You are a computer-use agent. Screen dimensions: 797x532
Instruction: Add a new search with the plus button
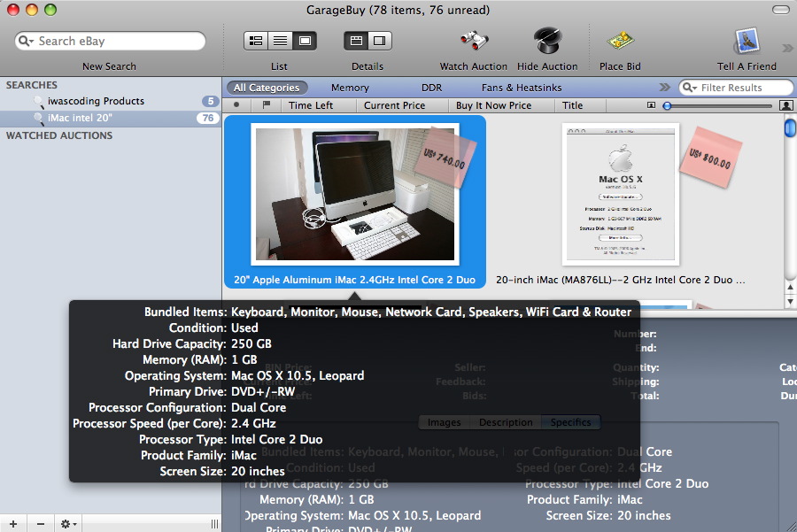(13, 524)
